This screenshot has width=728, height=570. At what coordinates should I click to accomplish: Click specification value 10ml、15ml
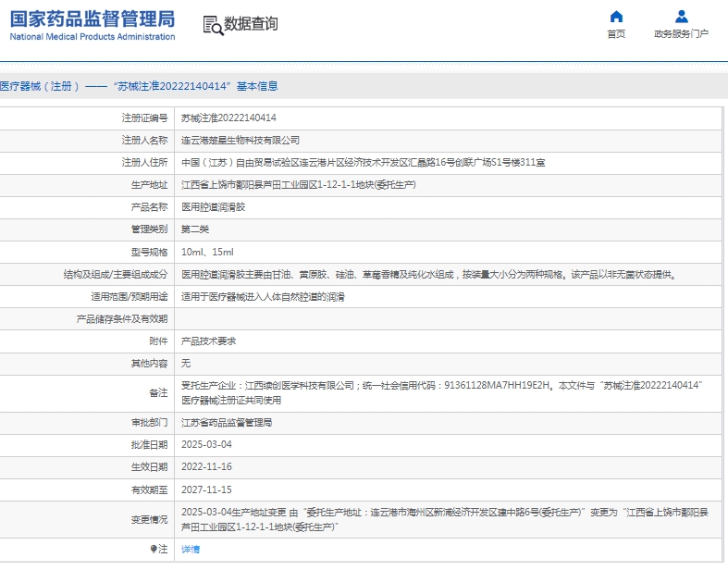tap(207, 252)
